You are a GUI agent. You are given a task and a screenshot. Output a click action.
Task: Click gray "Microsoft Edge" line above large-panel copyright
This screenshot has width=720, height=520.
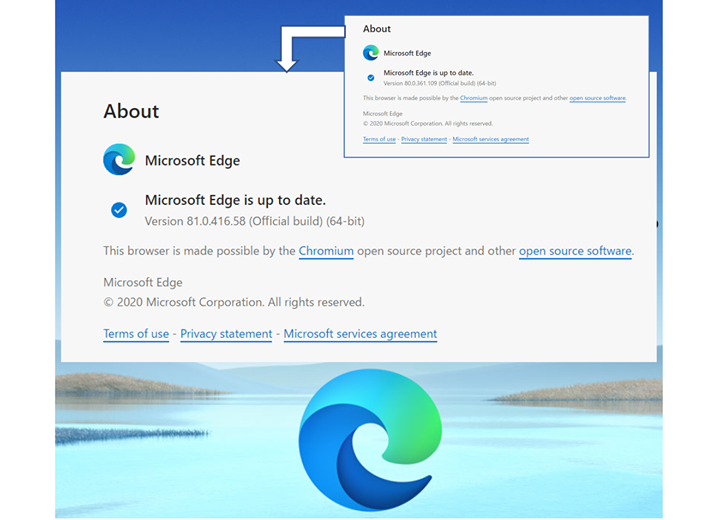pos(143,282)
